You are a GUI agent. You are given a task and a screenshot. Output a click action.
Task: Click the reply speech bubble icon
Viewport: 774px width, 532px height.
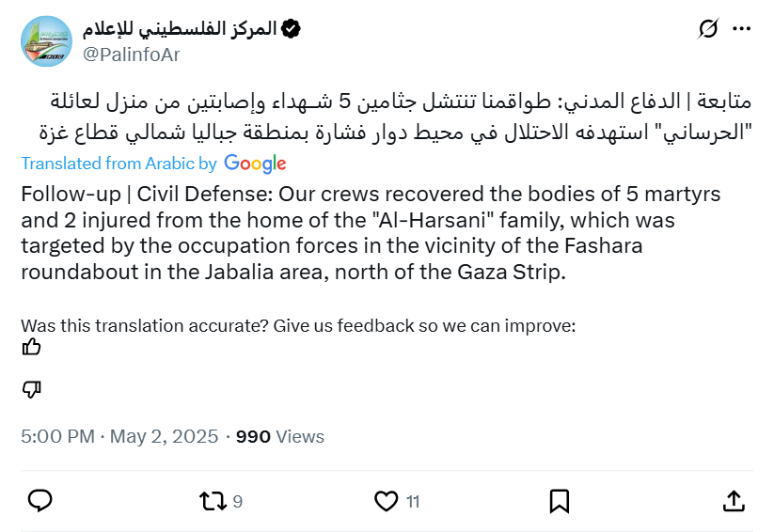pos(39,501)
